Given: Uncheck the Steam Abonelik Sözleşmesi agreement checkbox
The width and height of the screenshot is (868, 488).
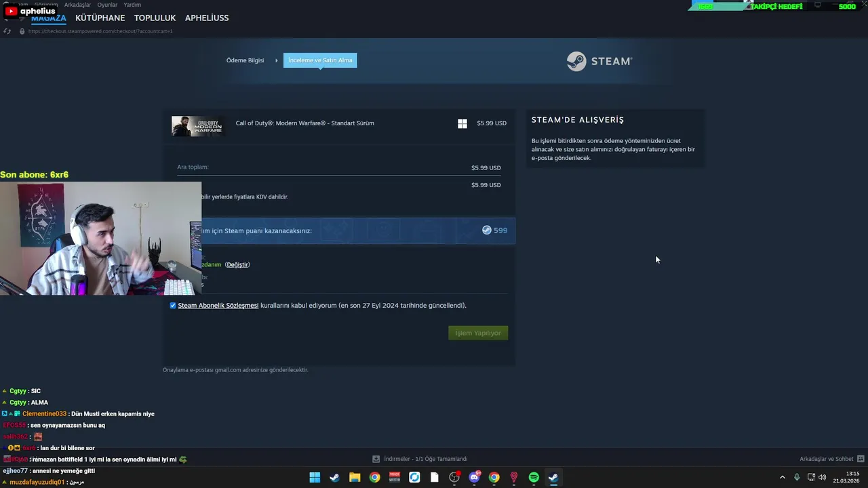Looking at the screenshot, I should click(173, 306).
